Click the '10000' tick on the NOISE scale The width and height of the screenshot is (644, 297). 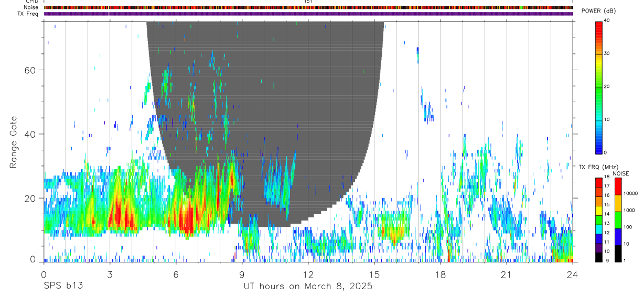tap(630, 193)
